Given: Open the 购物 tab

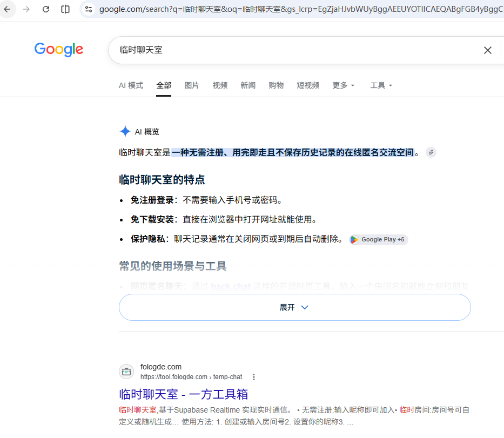Looking at the screenshot, I should pyautogui.click(x=276, y=85).
